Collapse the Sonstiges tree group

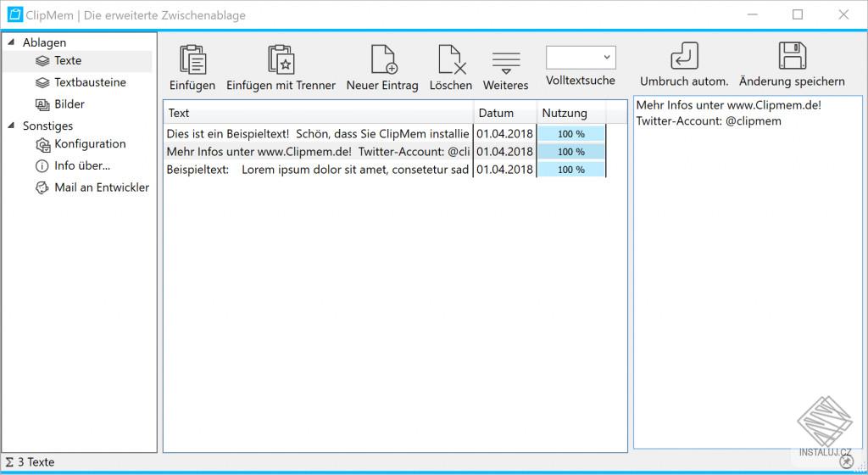coord(11,126)
